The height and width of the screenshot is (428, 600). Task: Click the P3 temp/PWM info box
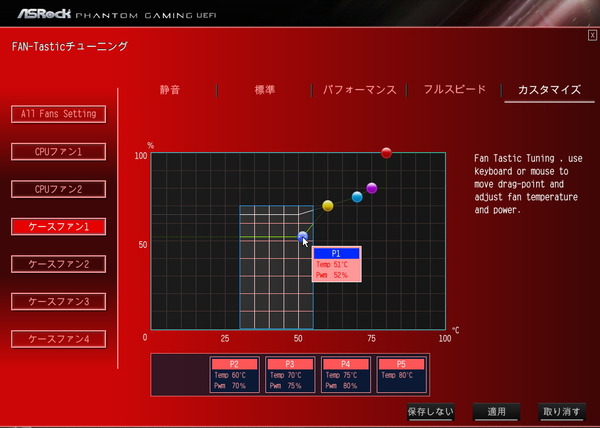tap(290, 375)
